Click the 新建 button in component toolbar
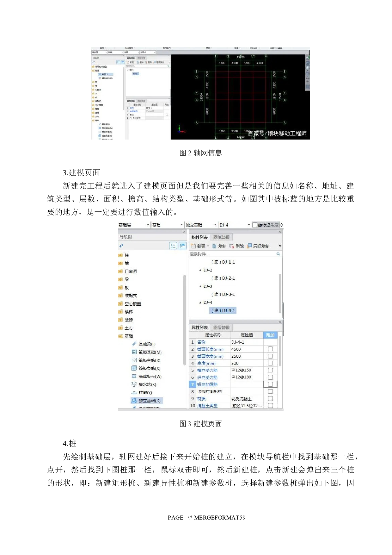 pyautogui.click(x=198, y=246)
